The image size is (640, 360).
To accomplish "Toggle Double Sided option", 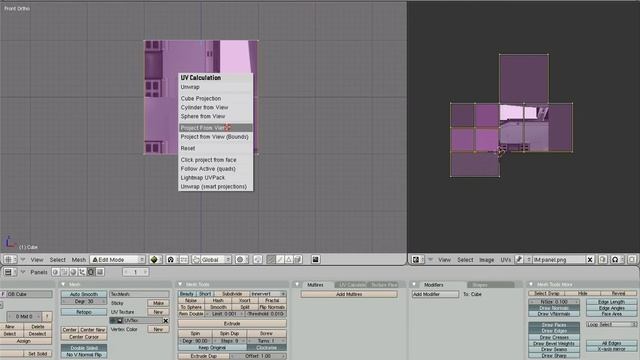I will point(84,348).
